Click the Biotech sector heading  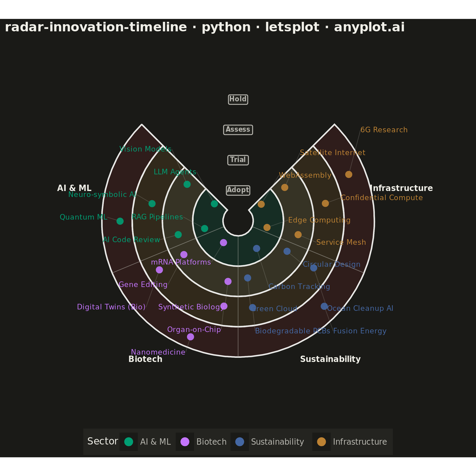click(145, 359)
